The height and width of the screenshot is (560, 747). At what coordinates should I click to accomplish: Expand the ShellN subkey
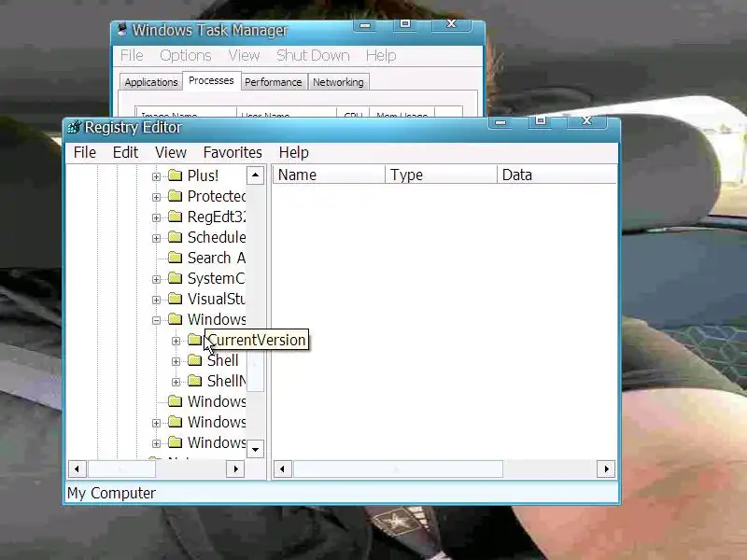pos(176,382)
